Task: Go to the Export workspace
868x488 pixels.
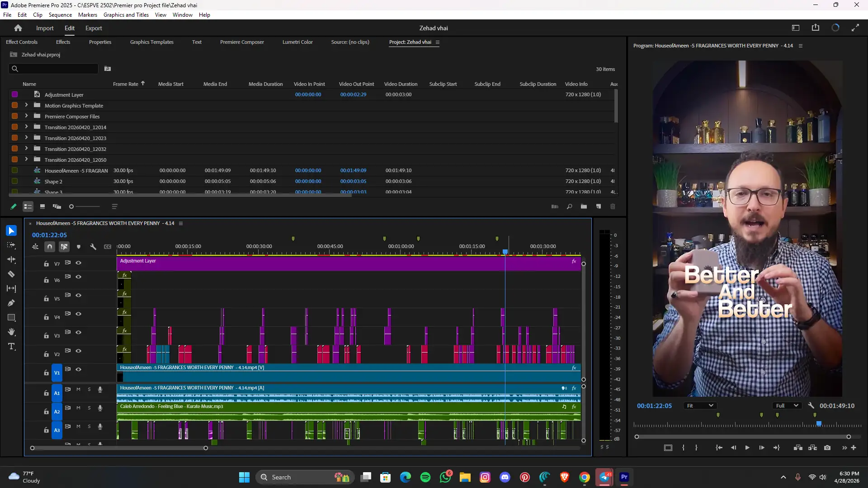Action: pos(94,28)
